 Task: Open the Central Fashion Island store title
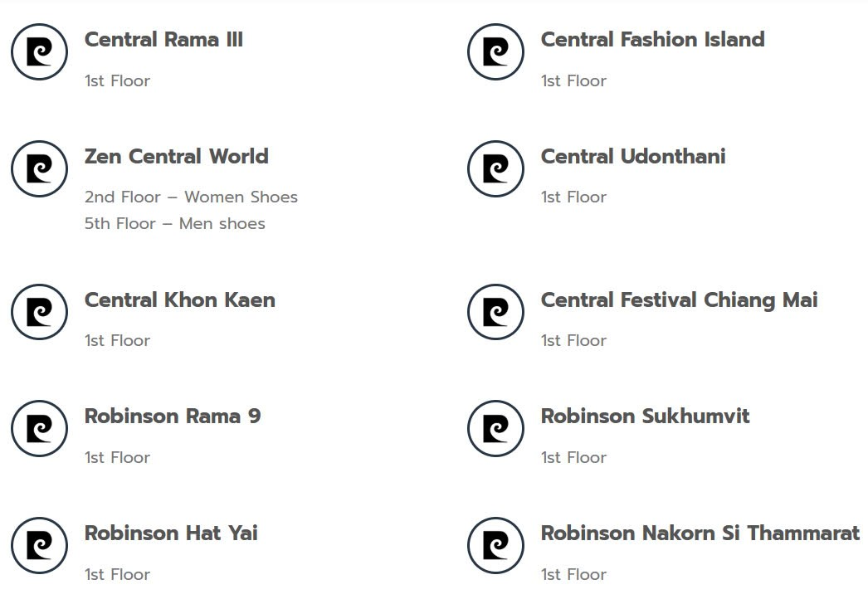pyautogui.click(x=652, y=40)
